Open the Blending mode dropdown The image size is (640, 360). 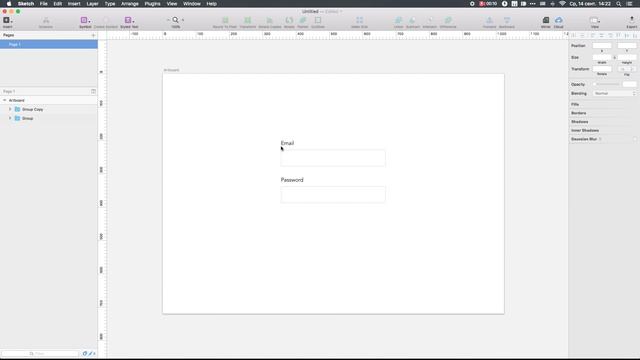coord(615,93)
